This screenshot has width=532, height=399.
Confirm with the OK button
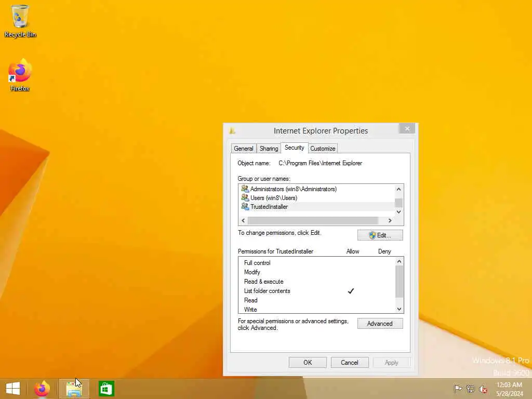308,362
